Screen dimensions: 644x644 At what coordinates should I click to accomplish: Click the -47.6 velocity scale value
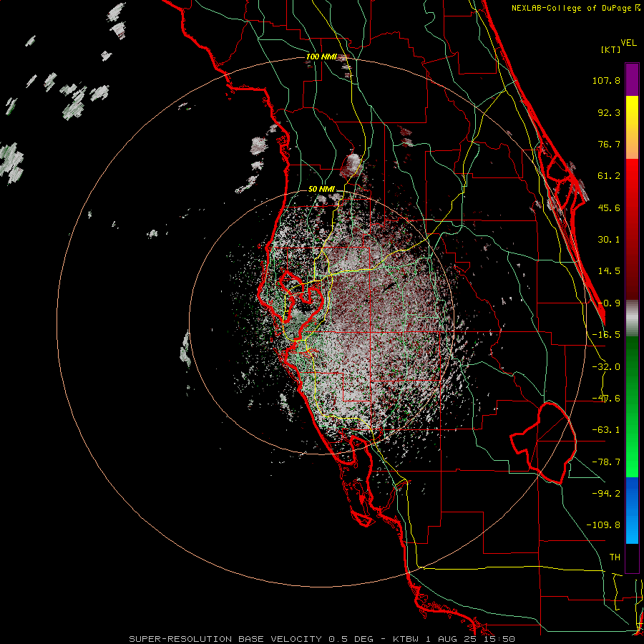point(606,399)
